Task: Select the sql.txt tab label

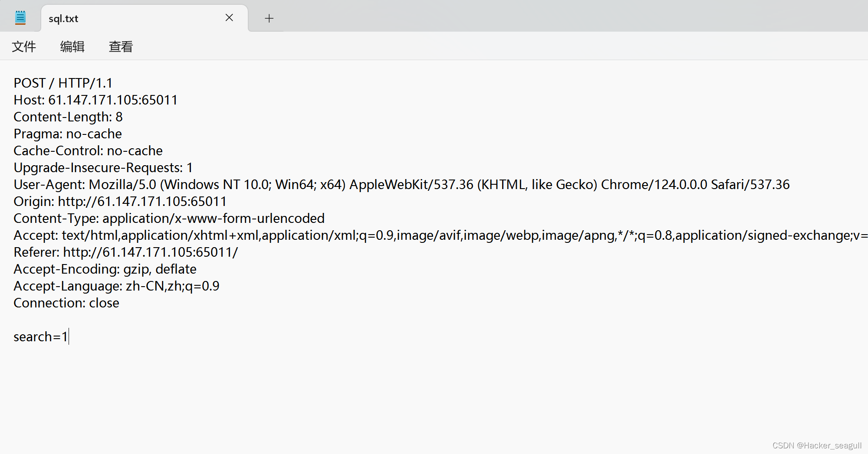Action: point(63,18)
